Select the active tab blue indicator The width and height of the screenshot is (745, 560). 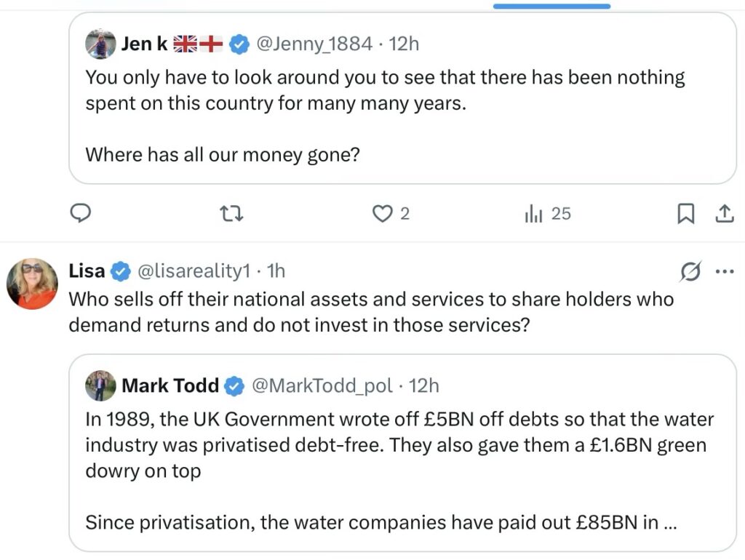[x=551, y=6]
